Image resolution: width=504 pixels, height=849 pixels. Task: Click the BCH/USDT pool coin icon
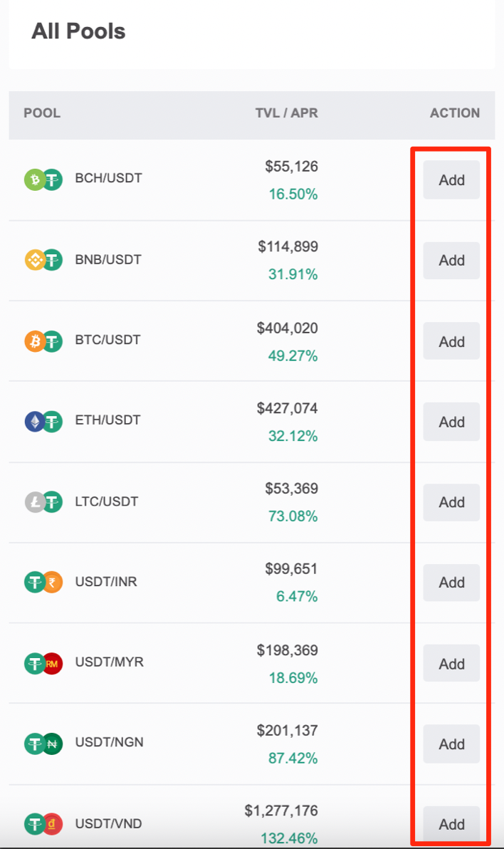pos(43,179)
